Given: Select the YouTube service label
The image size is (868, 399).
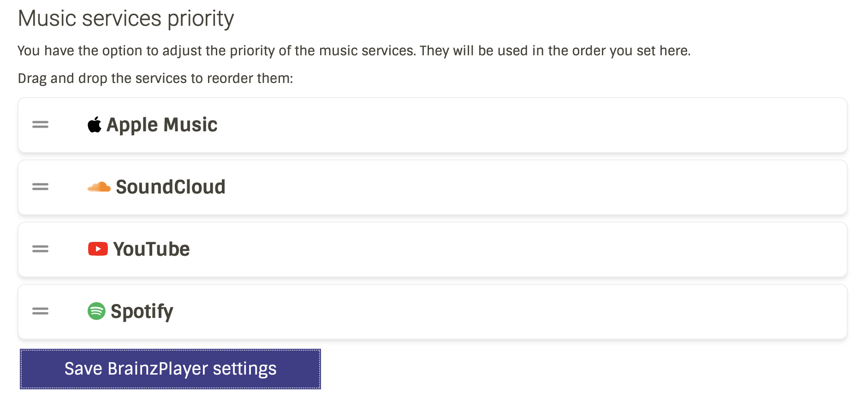Looking at the screenshot, I should coord(151,249).
